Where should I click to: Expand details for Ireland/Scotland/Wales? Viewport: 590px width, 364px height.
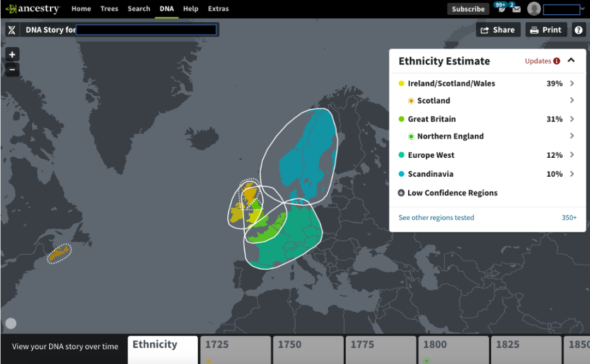coord(572,83)
